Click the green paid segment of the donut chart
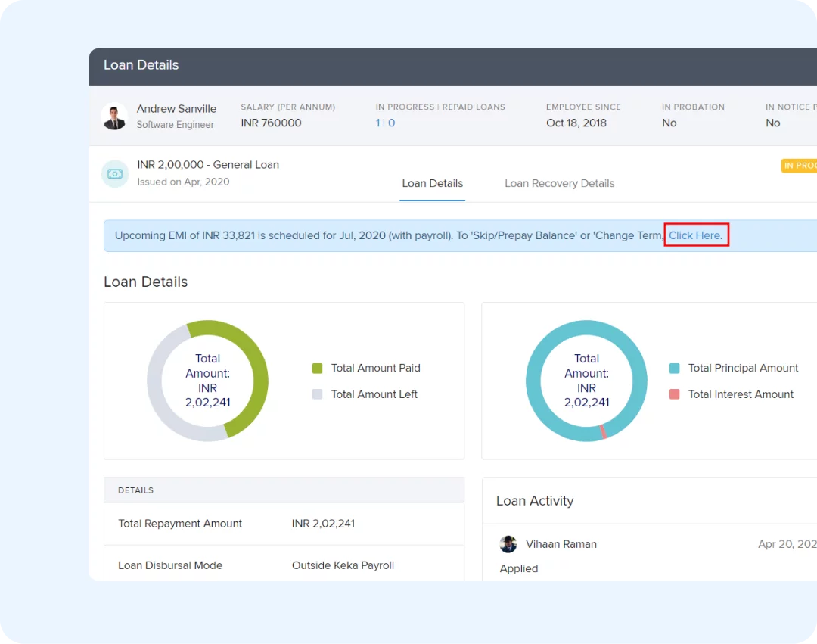This screenshot has height=644, width=817. (259, 375)
